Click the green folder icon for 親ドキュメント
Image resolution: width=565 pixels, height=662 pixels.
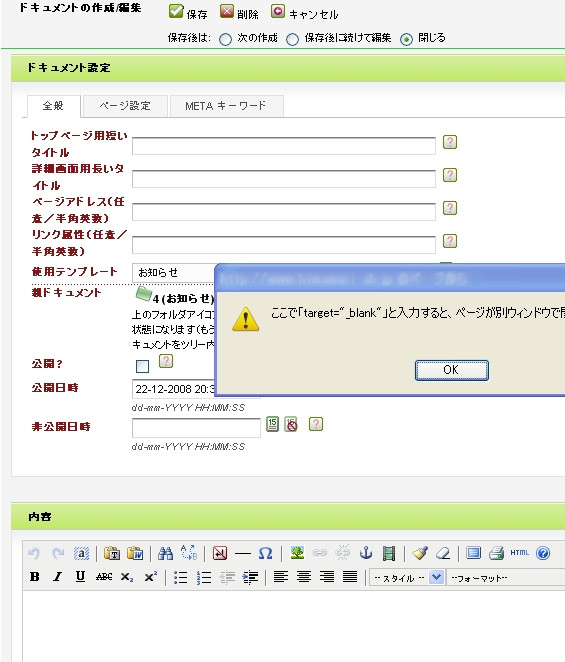144,293
